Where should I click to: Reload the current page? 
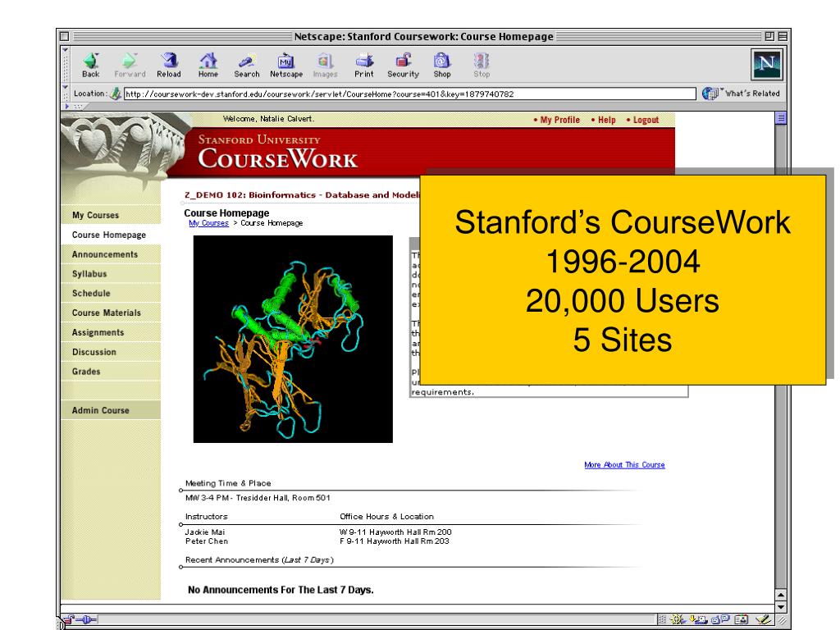click(169, 66)
